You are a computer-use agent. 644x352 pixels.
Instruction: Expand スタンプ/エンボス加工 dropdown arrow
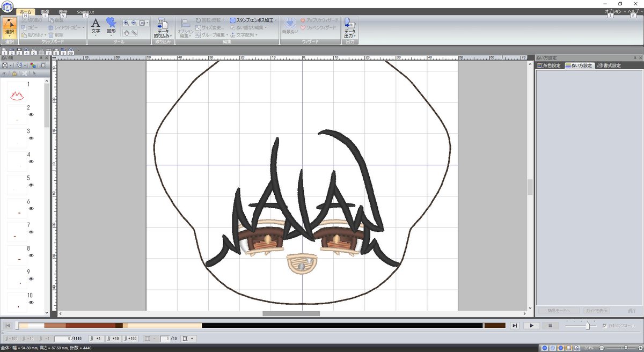pos(275,20)
